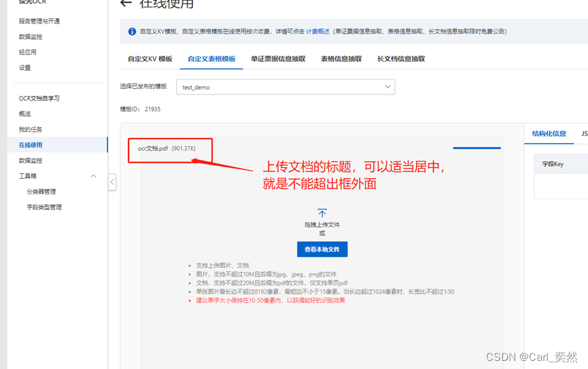Open the test_demo template dropdown

coord(286,87)
